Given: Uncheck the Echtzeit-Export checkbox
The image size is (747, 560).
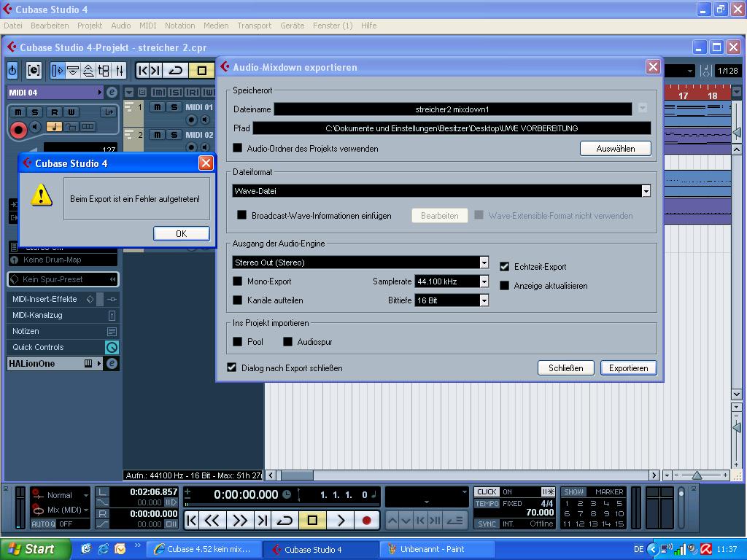Looking at the screenshot, I should coord(505,267).
